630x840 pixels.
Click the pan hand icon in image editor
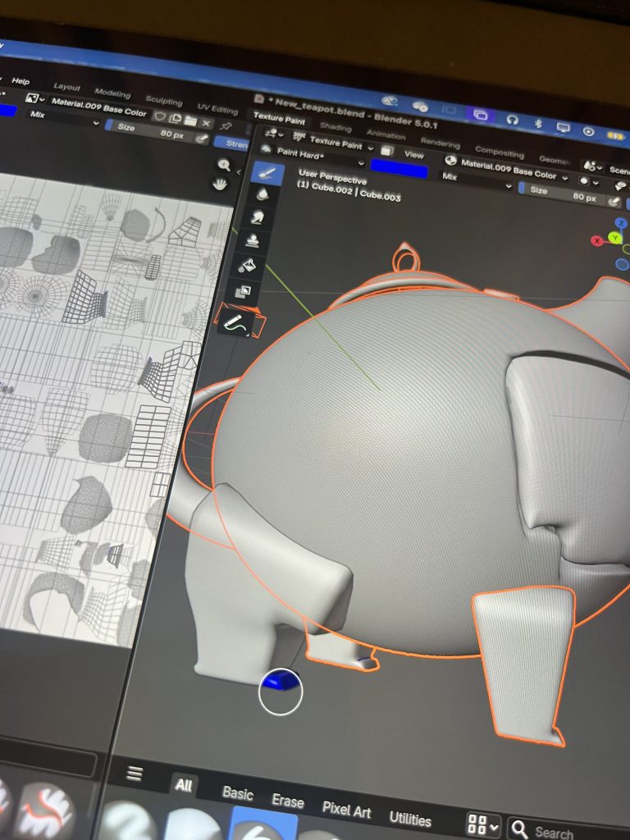220,184
